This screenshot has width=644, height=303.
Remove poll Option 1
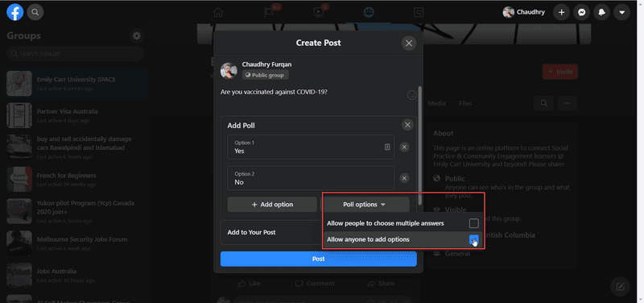tap(405, 147)
